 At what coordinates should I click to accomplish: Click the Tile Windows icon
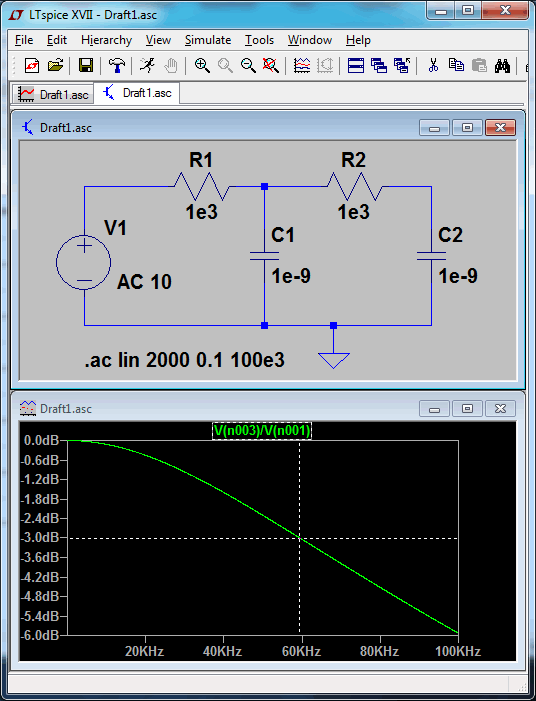click(356, 65)
